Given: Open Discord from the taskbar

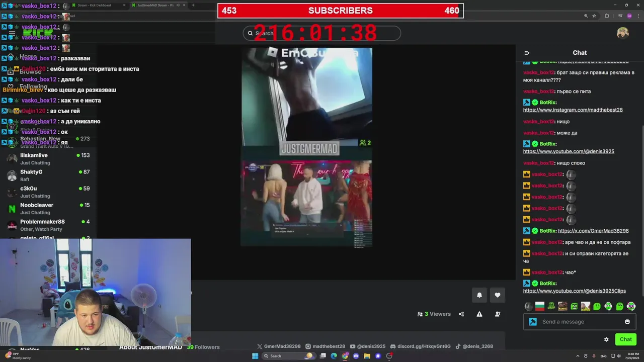Looking at the screenshot, I should [x=356, y=356].
